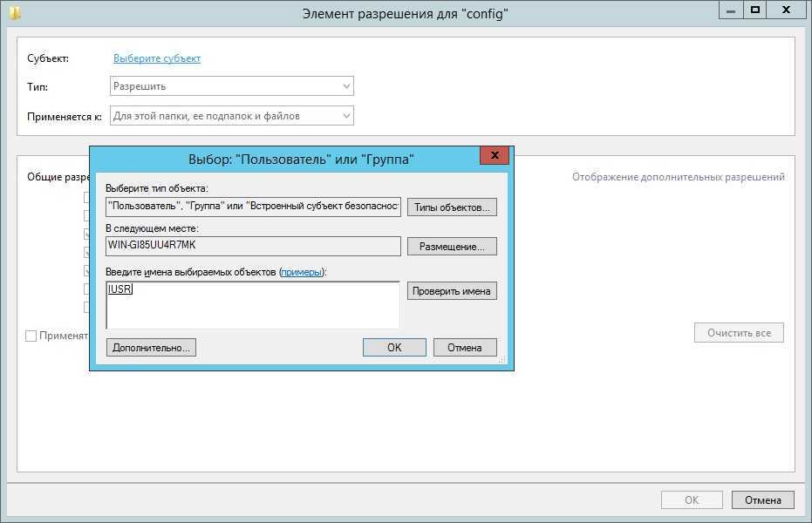Click the 'Выберите субъект' link
The height and width of the screenshot is (523, 812).
157,58
